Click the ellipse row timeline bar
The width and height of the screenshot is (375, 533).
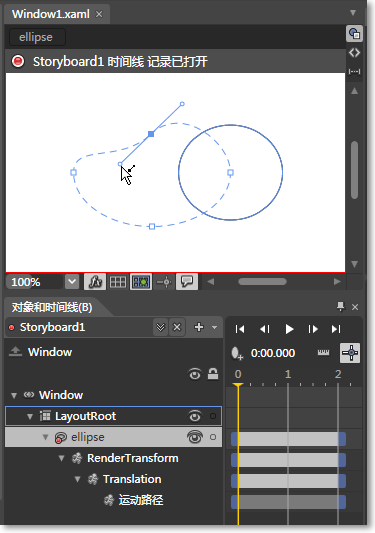pos(288,439)
